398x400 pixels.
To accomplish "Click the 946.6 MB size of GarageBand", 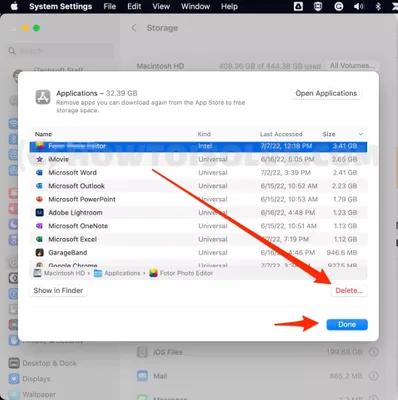I will point(342,253).
